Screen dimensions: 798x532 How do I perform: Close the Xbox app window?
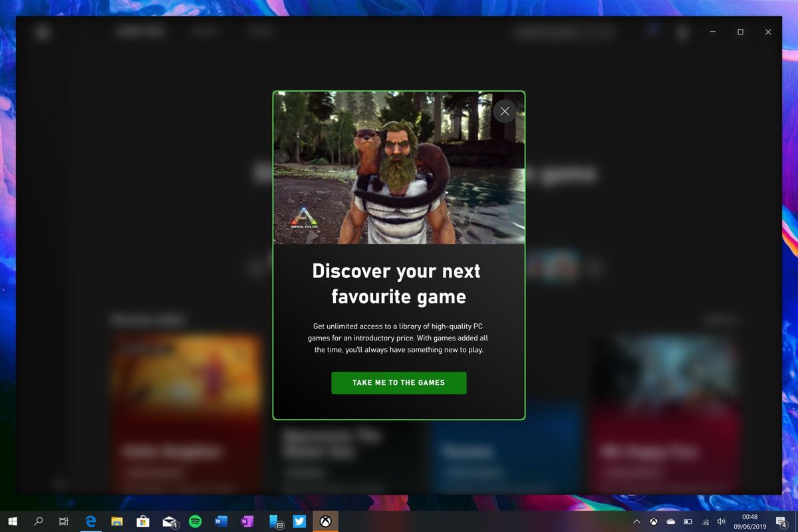768,32
